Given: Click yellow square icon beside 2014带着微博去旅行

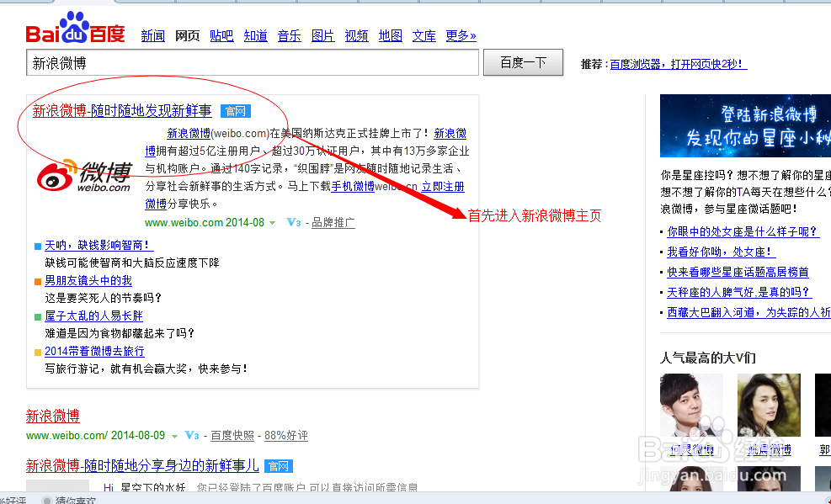Looking at the screenshot, I should [38, 352].
